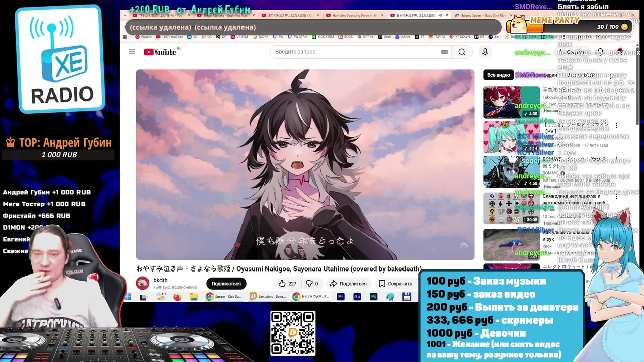Open the Task View taskbar icon
644x362 pixels.
(143, 297)
